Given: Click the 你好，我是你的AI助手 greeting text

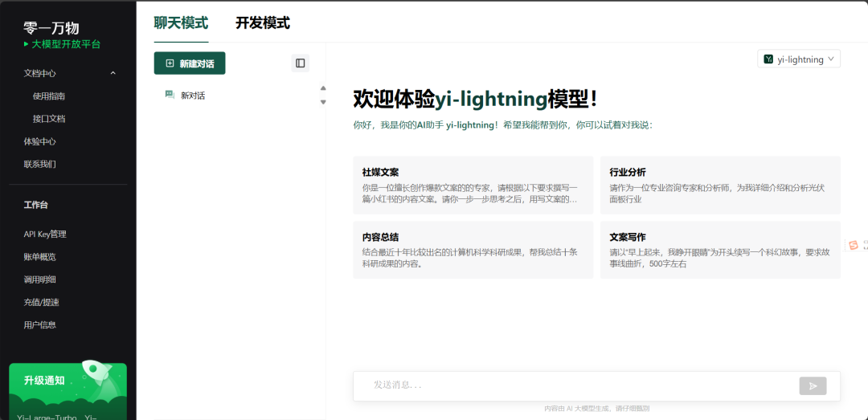Looking at the screenshot, I should pos(502,125).
